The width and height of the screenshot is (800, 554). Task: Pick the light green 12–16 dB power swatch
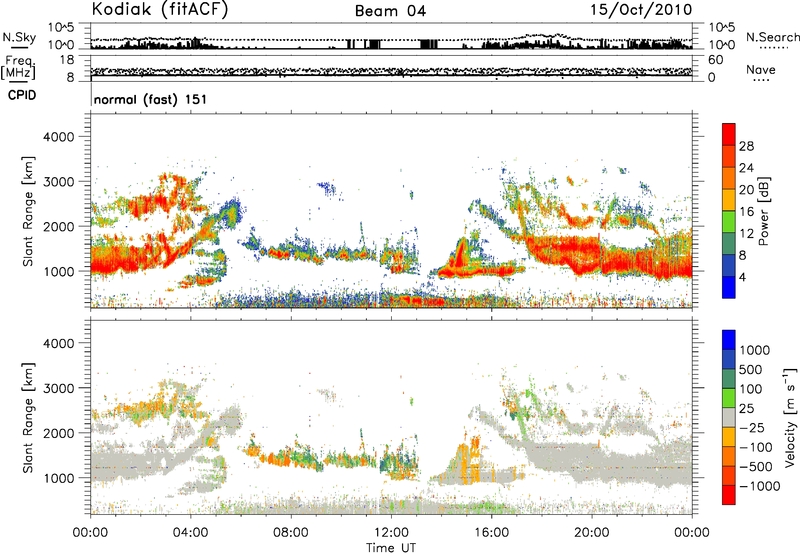(x=729, y=222)
